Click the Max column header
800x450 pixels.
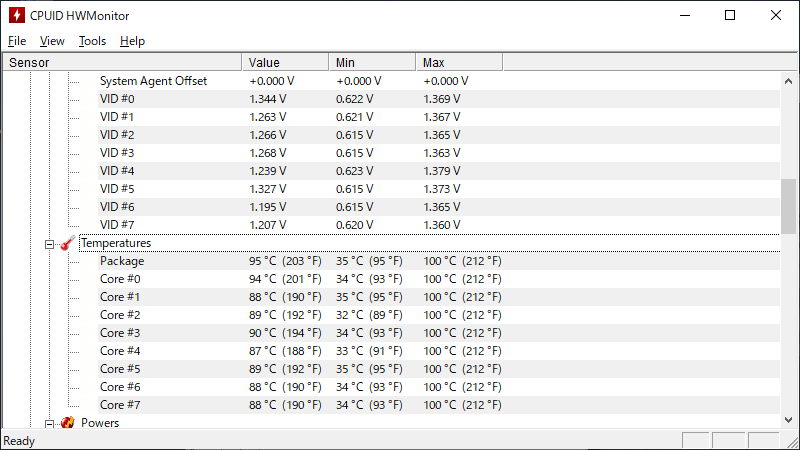coord(459,62)
